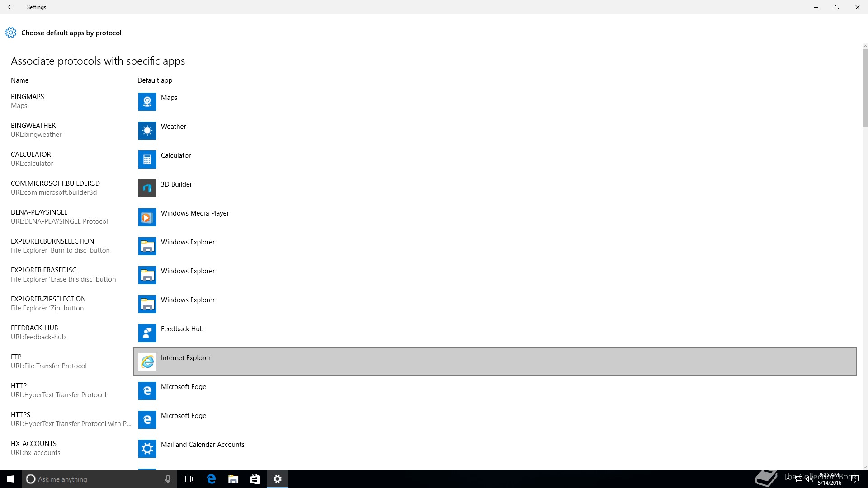
Task: Select the Internet Explorer default app label
Action: (186, 358)
